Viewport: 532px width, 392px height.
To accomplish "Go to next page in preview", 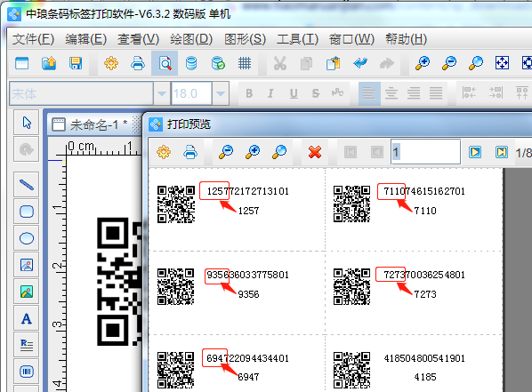I will coord(475,152).
